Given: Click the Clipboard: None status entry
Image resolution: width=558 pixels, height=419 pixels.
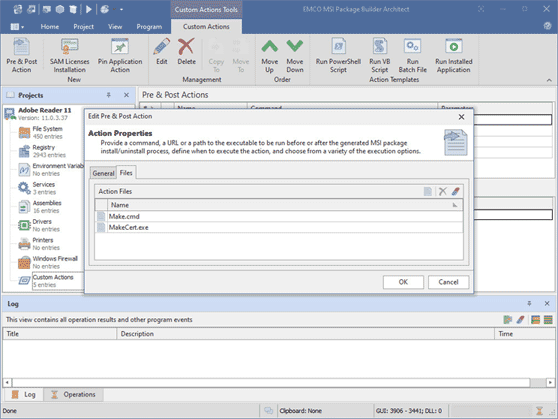Looking at the screenshot, I should (300, 411).
